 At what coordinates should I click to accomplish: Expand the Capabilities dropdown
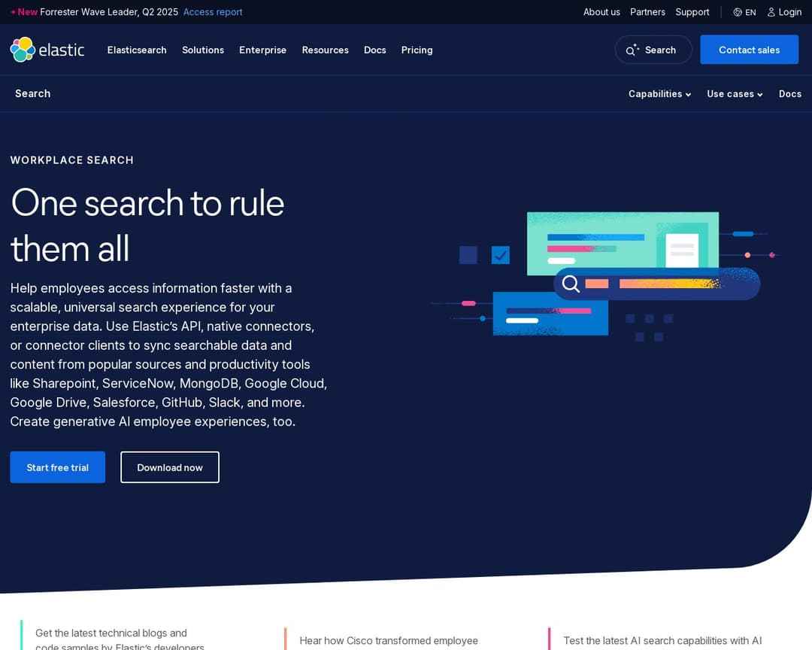[660, 94]
